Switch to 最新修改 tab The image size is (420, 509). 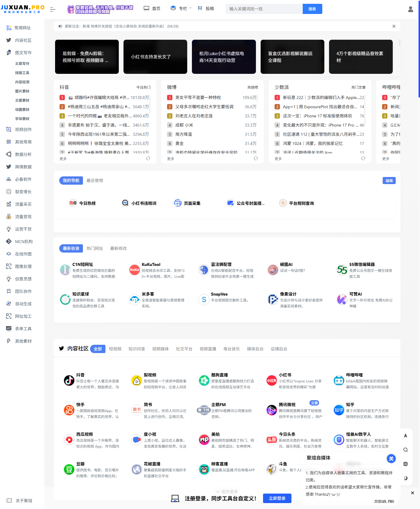point(118,248)
